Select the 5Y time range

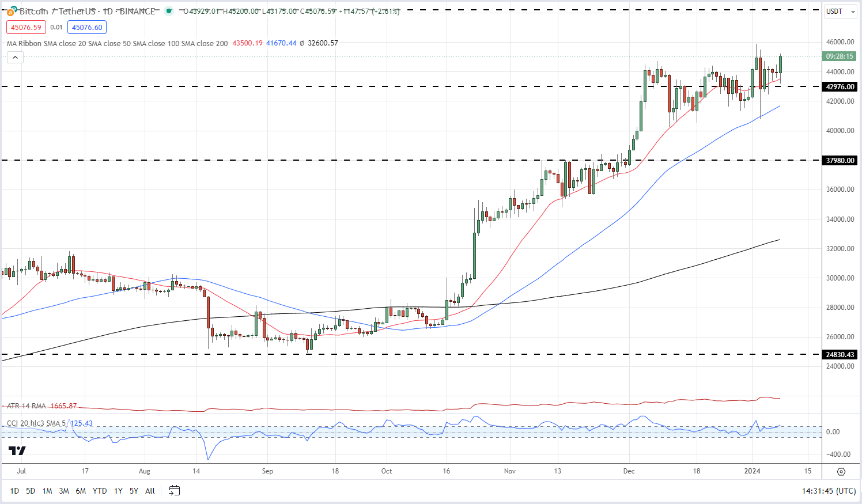pyautogui.click(x=134, y=491)
